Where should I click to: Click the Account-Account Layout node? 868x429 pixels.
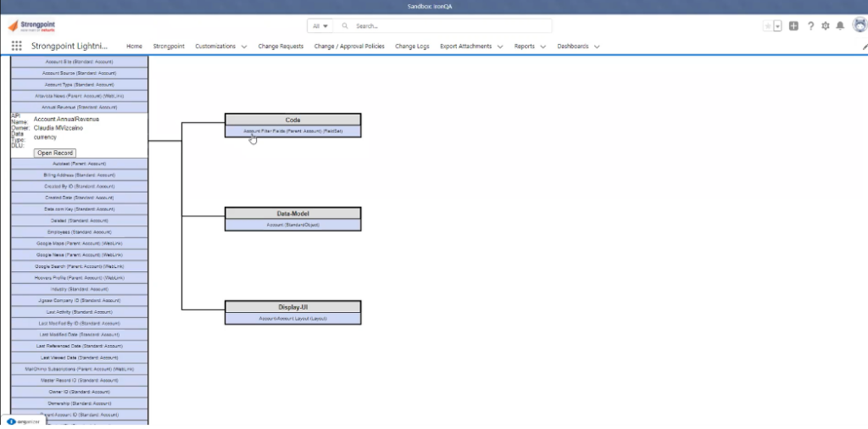292,319
